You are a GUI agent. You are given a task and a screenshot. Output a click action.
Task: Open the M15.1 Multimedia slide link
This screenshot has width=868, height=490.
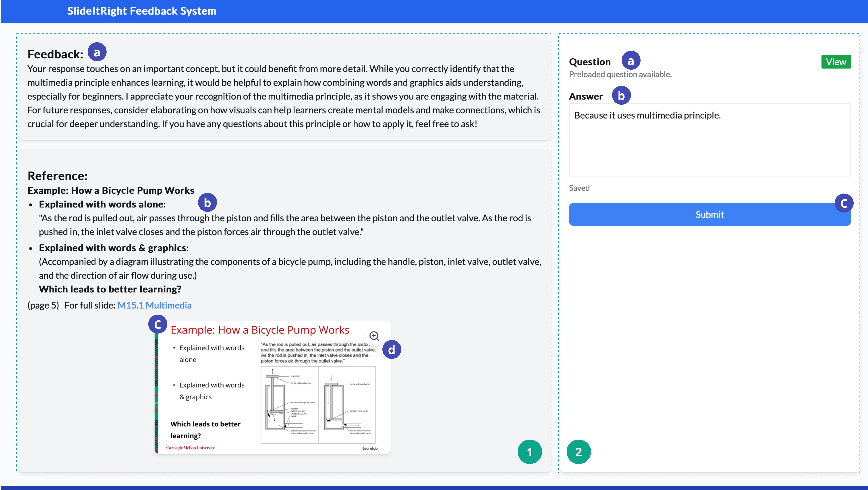point(154,305)
